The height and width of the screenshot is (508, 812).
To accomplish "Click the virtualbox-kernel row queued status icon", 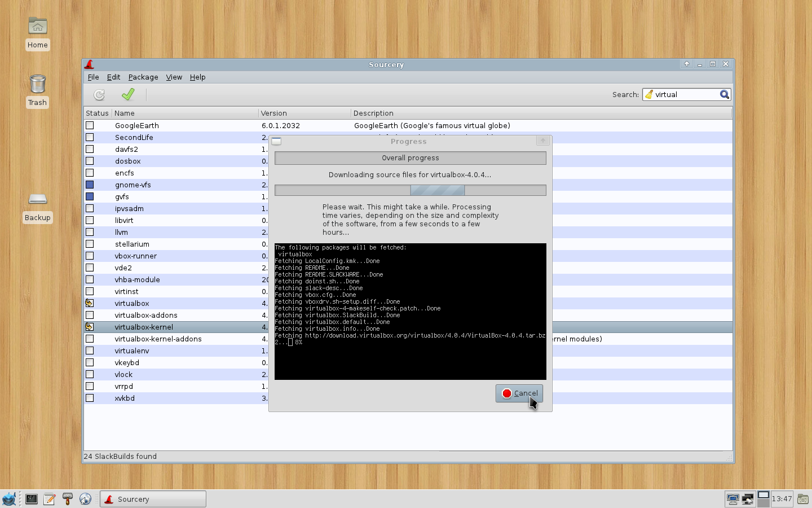I will coord(89,327).
